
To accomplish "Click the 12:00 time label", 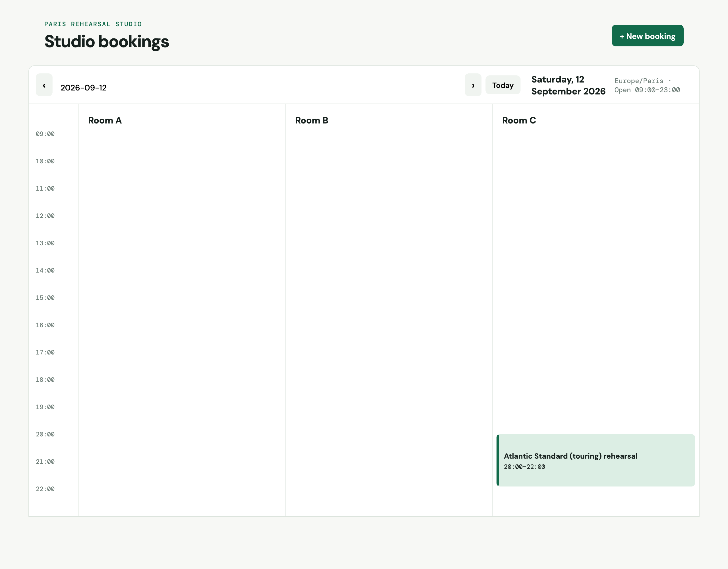I will 45,216.
